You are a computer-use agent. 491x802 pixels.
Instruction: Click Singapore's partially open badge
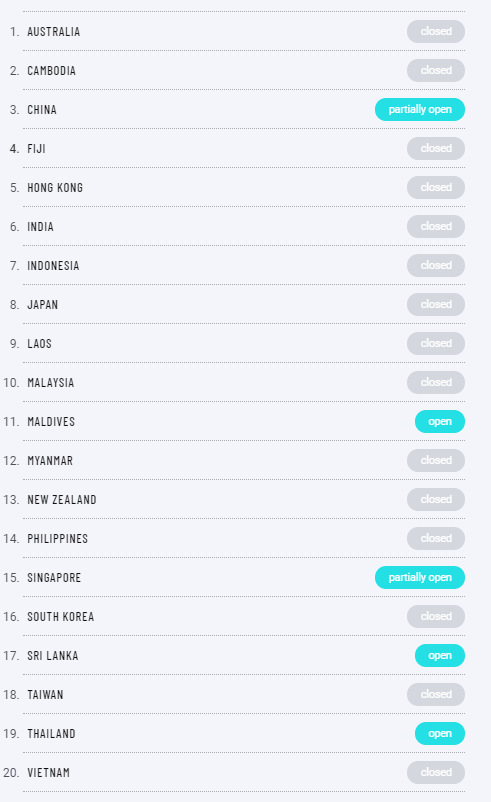[420, 577]
